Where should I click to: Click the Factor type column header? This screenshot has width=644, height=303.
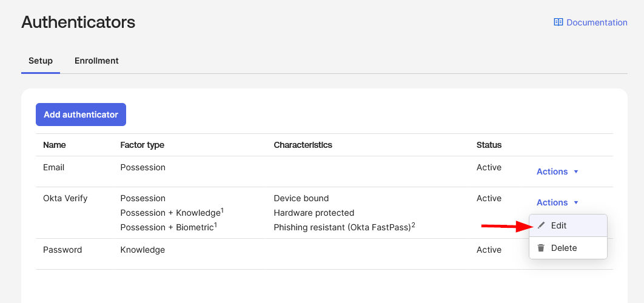143,145
